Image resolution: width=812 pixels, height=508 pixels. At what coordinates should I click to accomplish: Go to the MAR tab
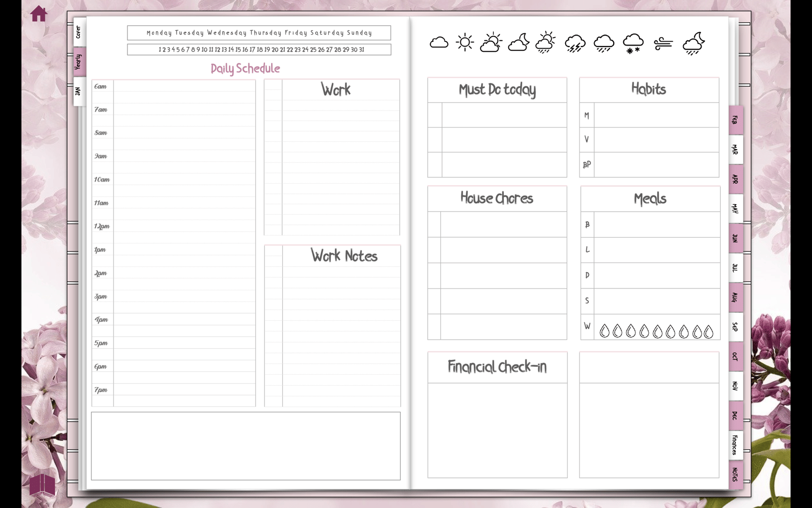click(735, 150)
